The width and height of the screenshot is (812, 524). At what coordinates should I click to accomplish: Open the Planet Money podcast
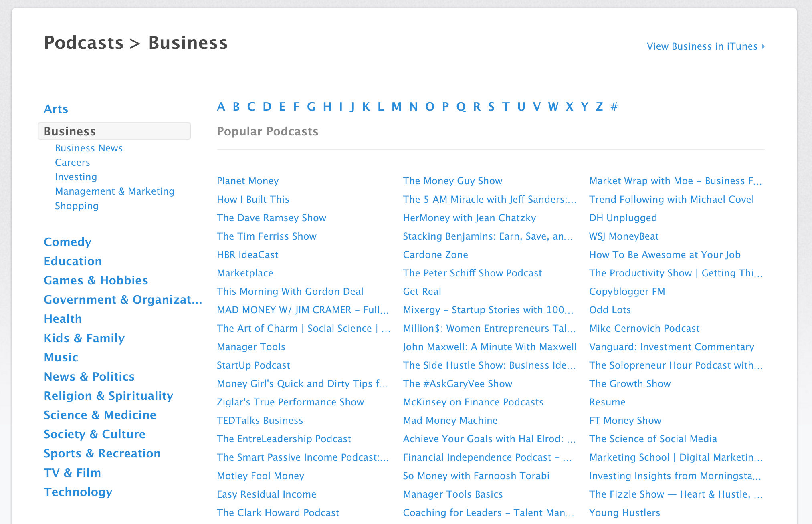[248, 181]
